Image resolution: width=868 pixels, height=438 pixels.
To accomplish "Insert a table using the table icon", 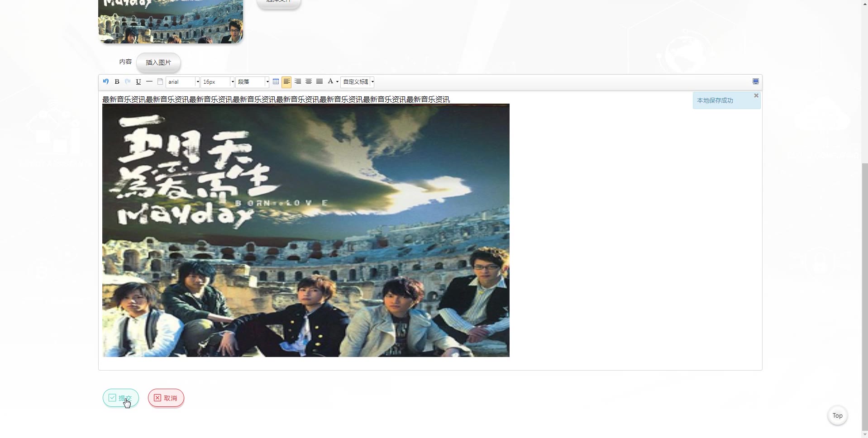I will coord(276,82).
